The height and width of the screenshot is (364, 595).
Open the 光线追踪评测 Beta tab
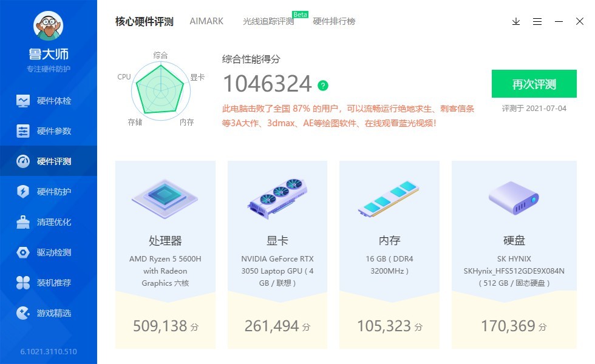(268, 22)
